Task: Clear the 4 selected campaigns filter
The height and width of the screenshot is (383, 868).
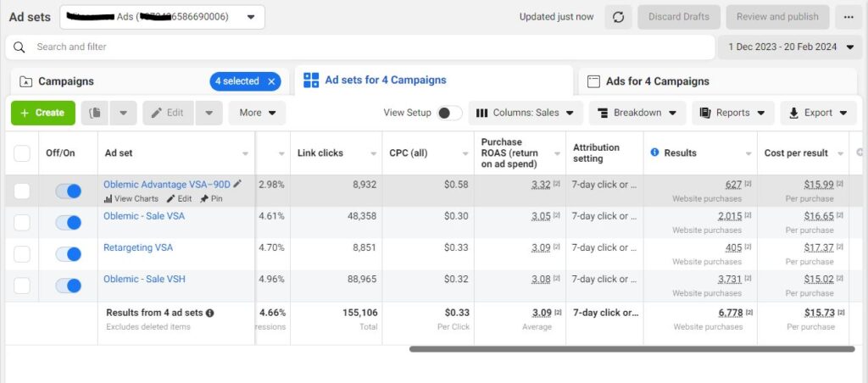Action: pyautogui.click(x=271, y=81)
